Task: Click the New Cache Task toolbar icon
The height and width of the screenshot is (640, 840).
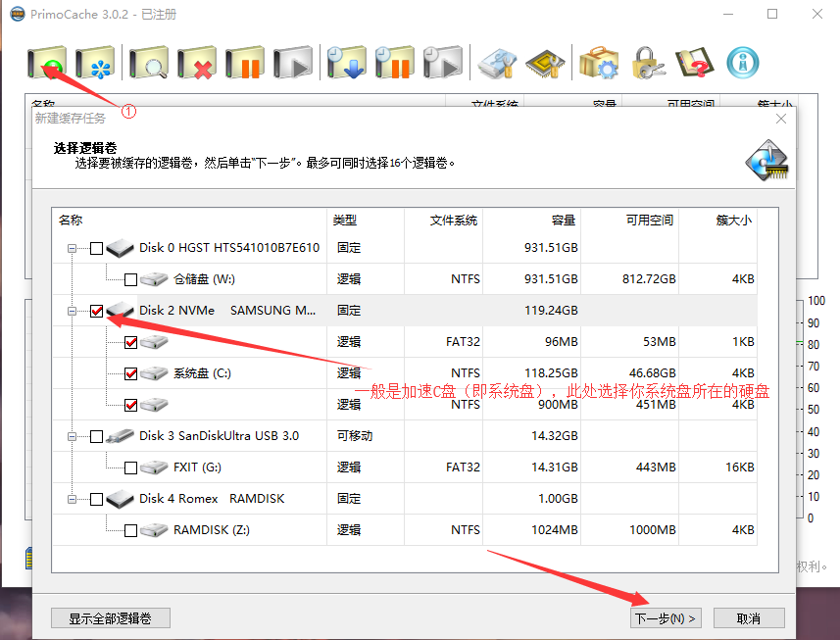Action: coord(47,63)
